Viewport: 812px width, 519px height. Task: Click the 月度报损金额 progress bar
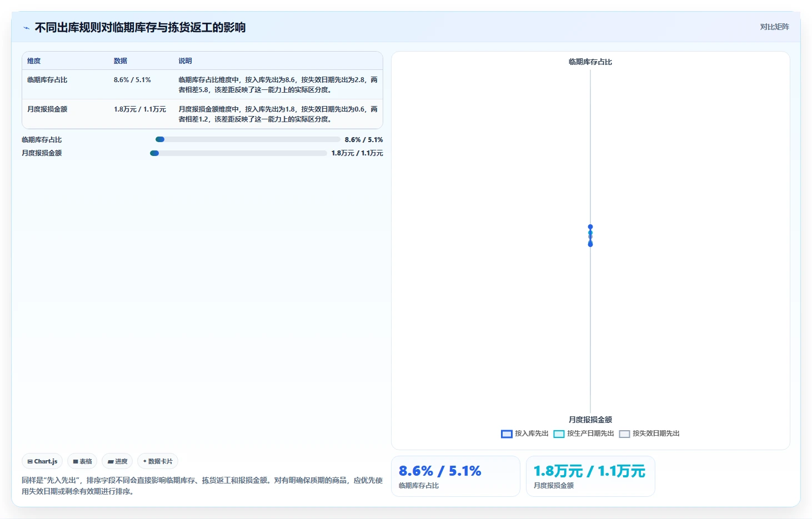pos(238,153)
